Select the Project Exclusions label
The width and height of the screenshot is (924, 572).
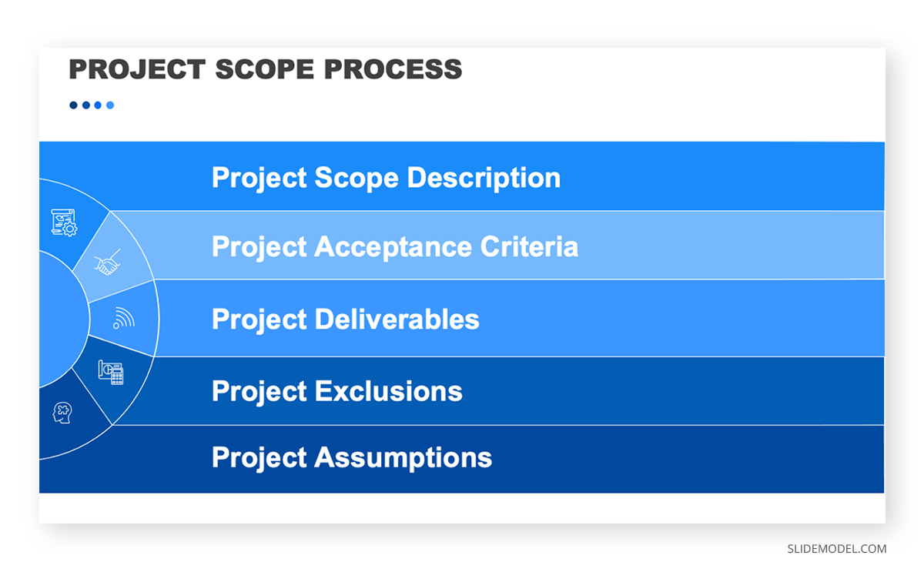(337, 391)
